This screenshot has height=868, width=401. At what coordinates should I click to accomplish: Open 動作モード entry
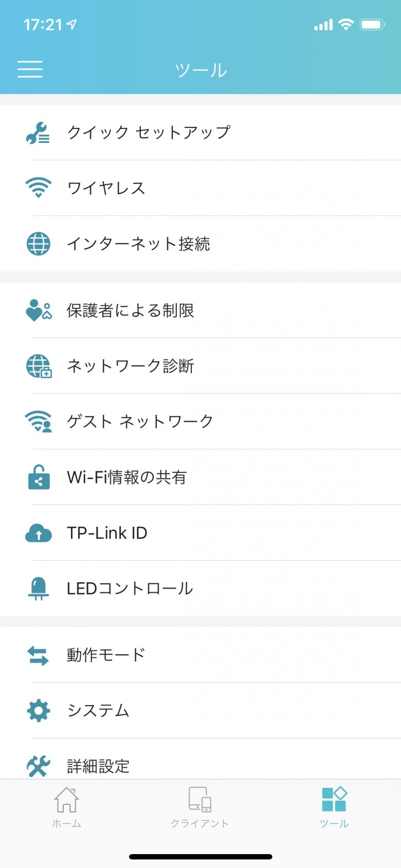click(x=200, y=655)
